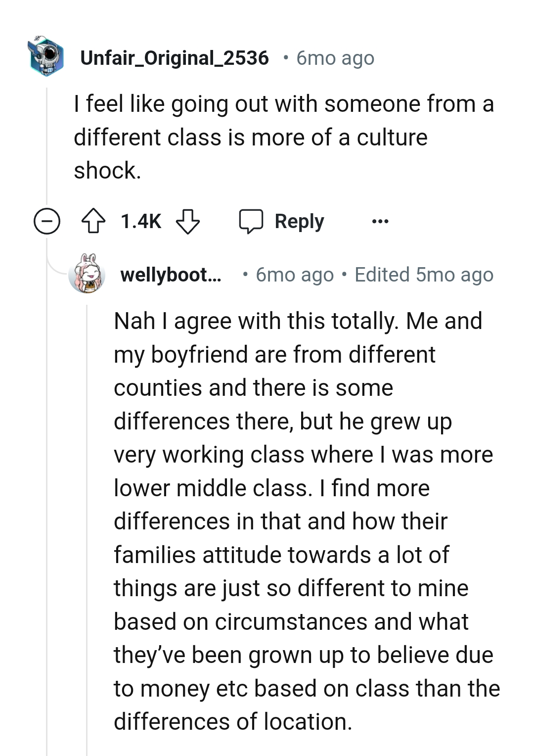The width and height of the screenshot is (534, 756).
Task: Click the 'culture shock' comment body text
Action: tap(283, 137)
